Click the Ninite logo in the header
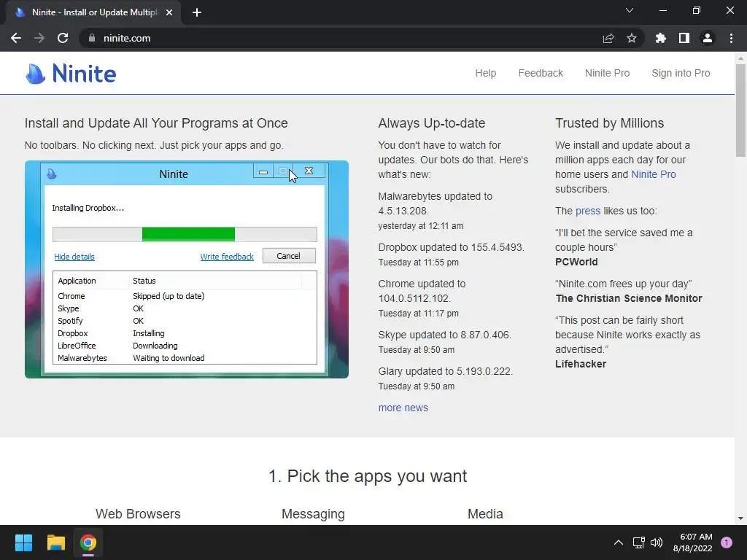Viewport: 747px width, 560px height. point(71,74)
